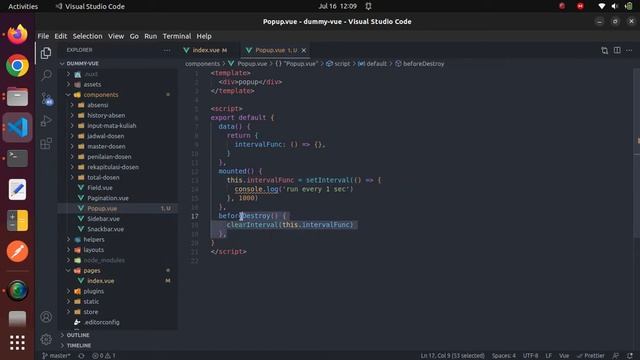Open the Selection menu
Viewport: 640px width, 360px height.
click(x=87, y=36)
